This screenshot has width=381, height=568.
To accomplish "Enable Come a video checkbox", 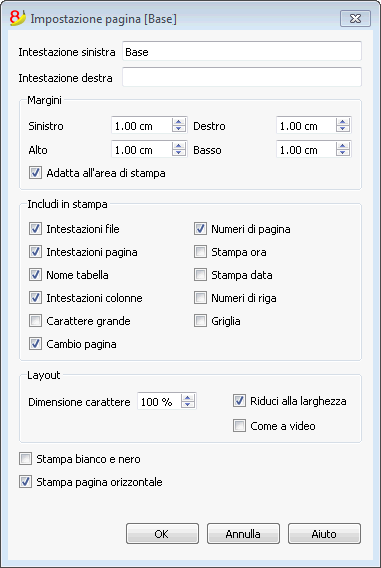I will (x=239, y=426).
